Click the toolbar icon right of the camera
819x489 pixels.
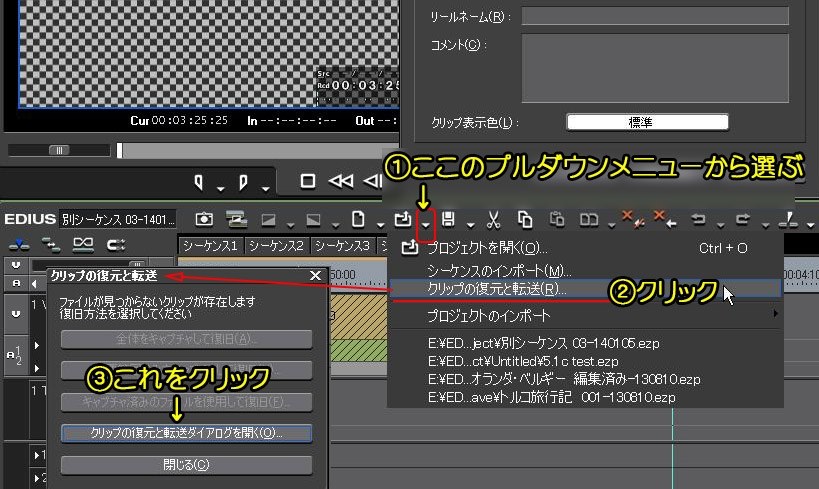(236, 219)
